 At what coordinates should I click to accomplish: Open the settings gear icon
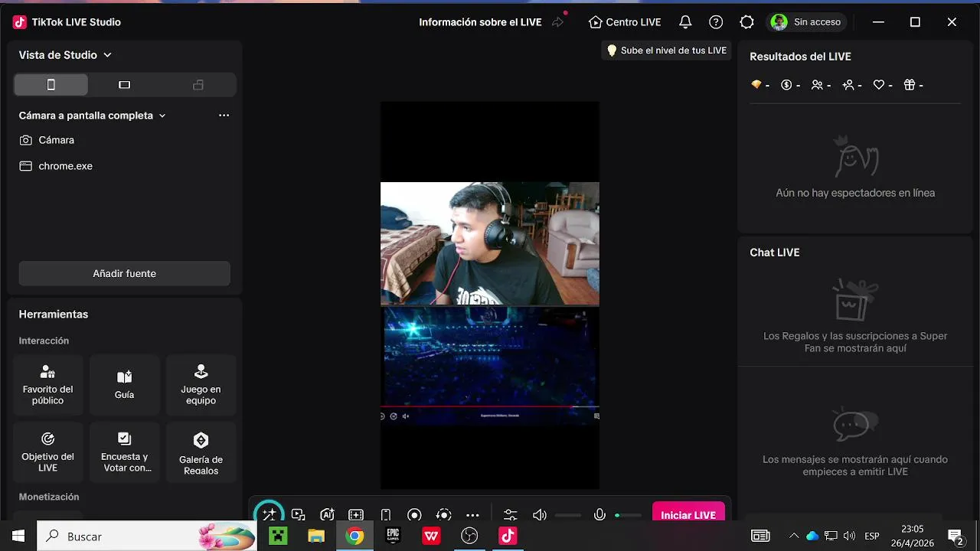pyautogui.click(x=746, y=22)
